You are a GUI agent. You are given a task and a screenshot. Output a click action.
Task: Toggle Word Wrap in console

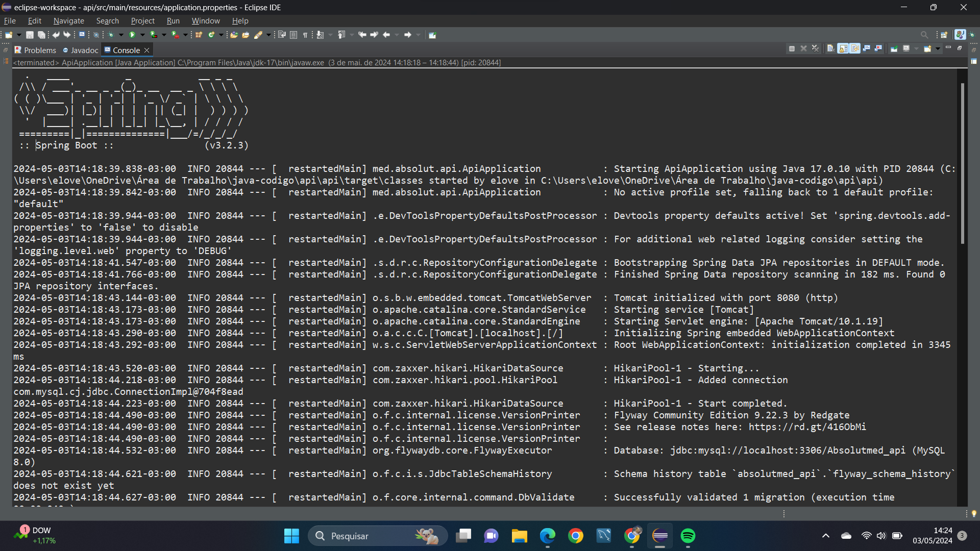click(854, 48)
